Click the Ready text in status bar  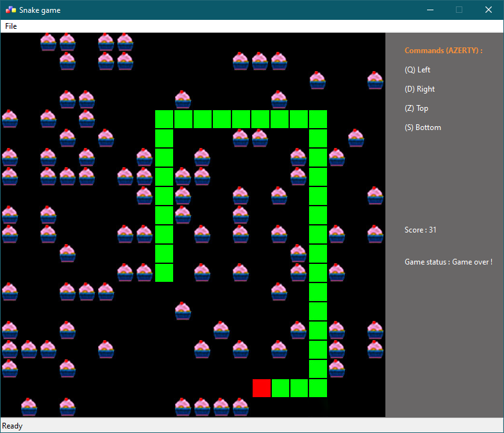(12, 426)
